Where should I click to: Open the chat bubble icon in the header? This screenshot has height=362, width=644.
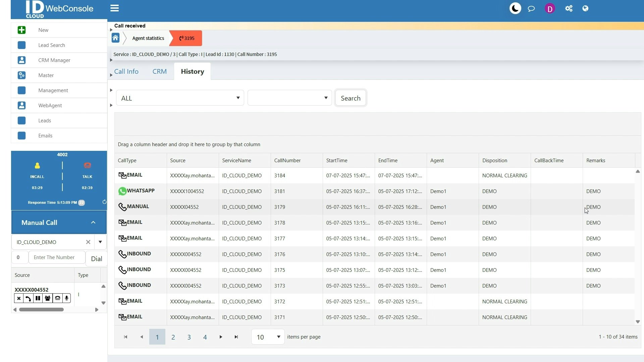coord(531,8)
